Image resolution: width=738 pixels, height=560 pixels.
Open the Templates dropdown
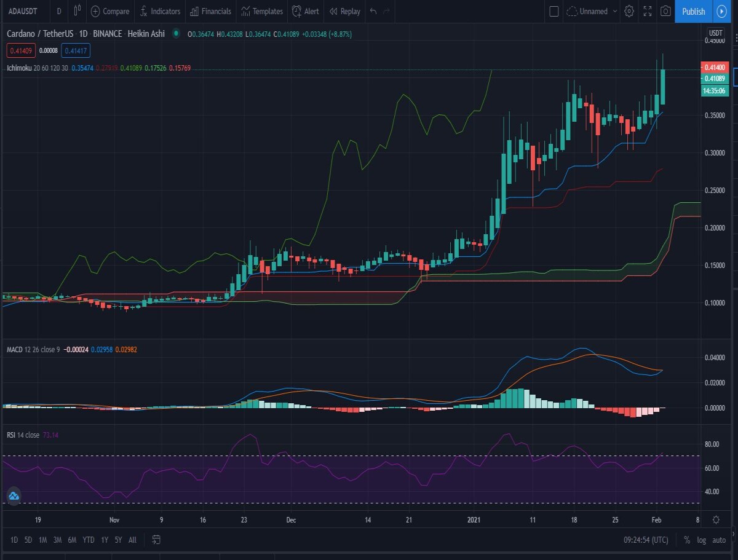coord(262,11)
